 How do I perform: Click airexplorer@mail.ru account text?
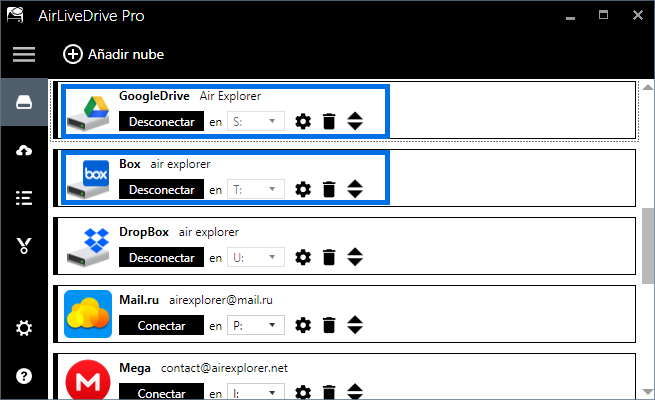coord(221,300)
